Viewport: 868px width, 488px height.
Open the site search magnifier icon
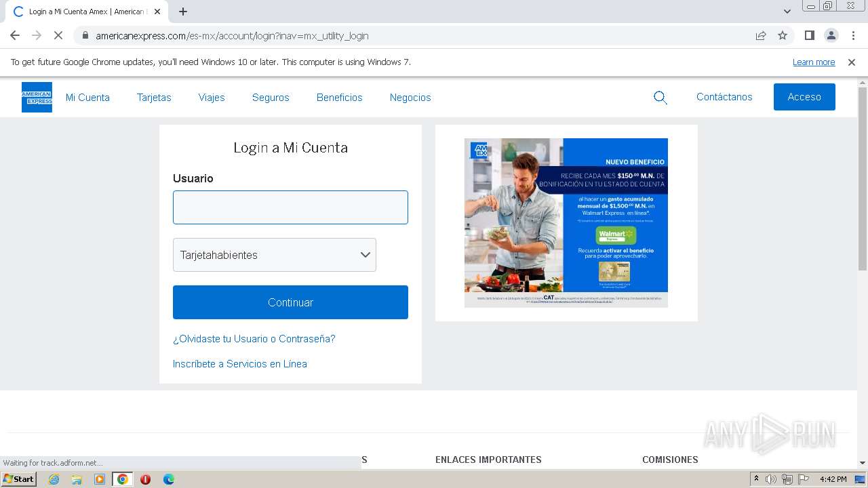point(660,98)
